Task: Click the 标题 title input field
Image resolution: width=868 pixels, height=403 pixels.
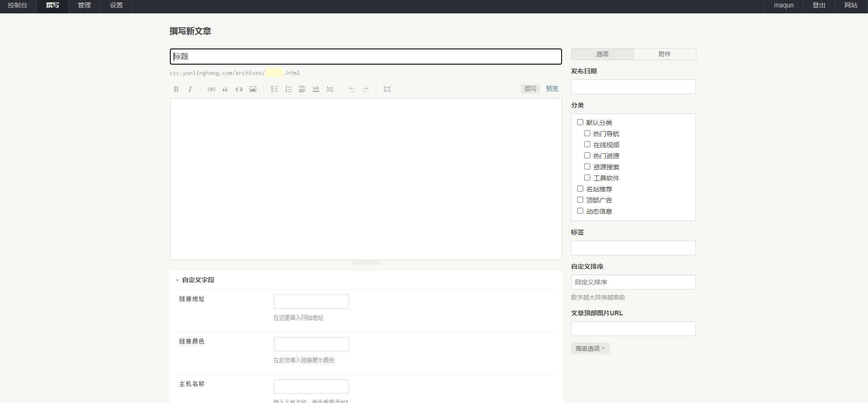Action: click(365, 56)
